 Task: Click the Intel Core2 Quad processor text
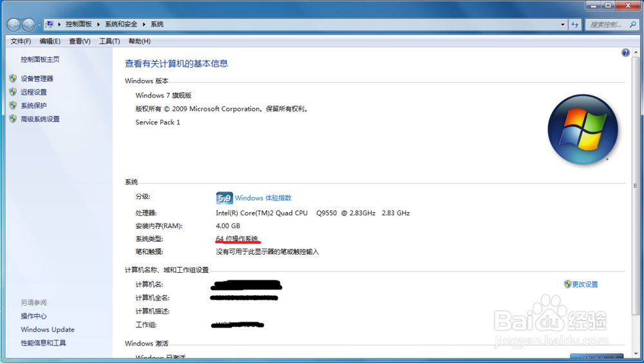tap(312, 213)
